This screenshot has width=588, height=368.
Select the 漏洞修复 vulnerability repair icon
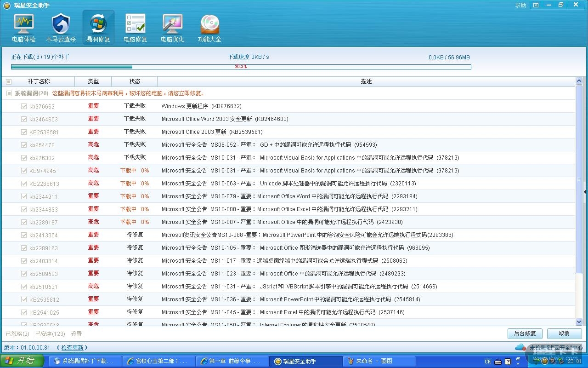click(x=98, y=28)
